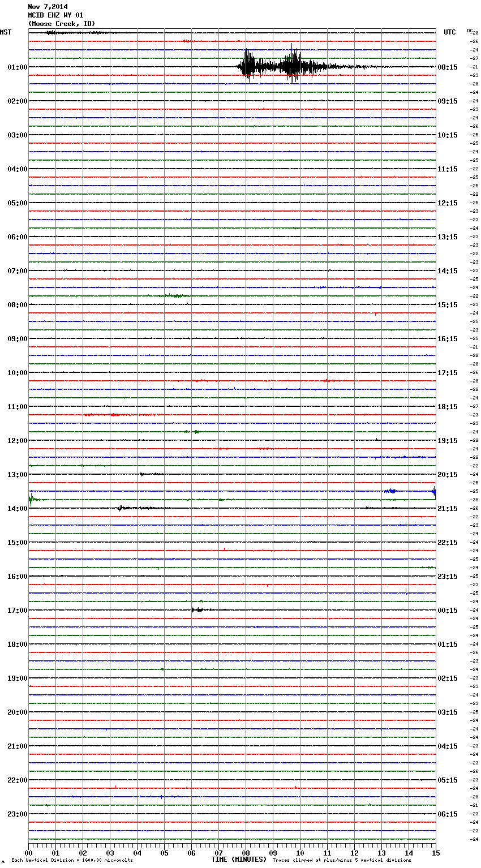Click the 11:15 UTC time label
The image size is (481, 868).
pos(448,169)
